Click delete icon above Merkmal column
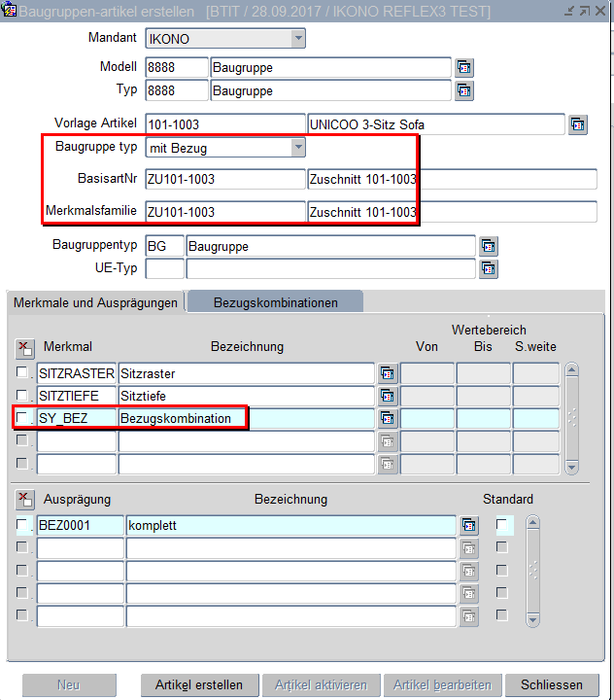Viewport: 614px width, 700px height. 25,348
